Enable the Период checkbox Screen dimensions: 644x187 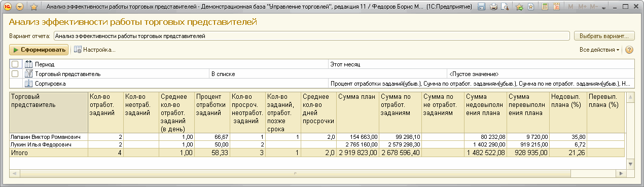coord(15,64)
